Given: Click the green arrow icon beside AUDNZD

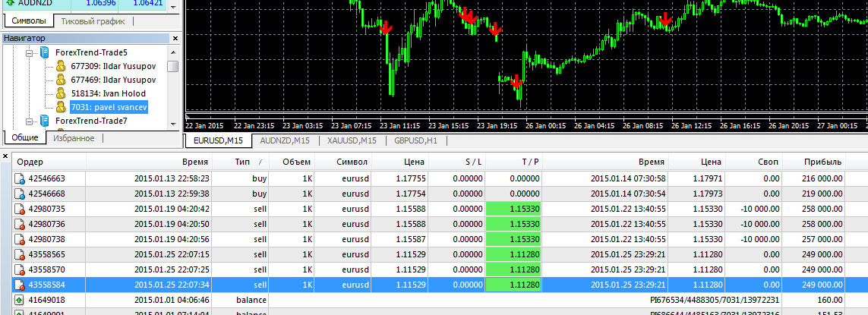Looking at the screenshot, I should click(8, 3).
